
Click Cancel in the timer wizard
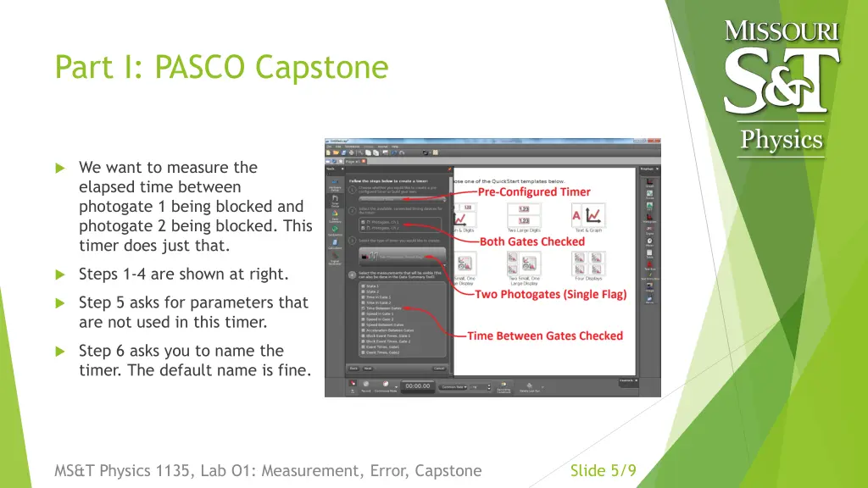[x=439, y=369]
